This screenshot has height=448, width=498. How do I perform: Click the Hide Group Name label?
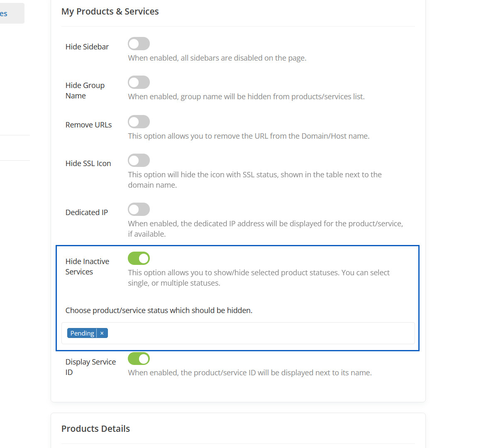(85, 91)
